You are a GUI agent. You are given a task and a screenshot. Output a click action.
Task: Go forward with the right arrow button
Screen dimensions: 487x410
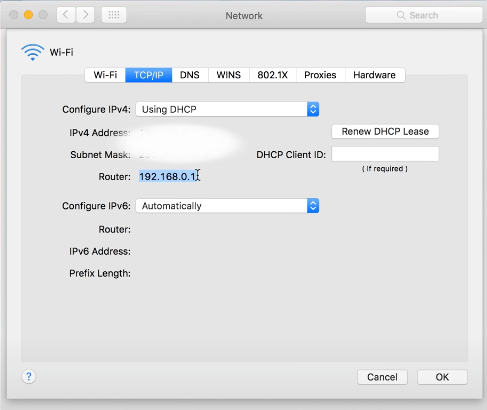coord(85,15)
